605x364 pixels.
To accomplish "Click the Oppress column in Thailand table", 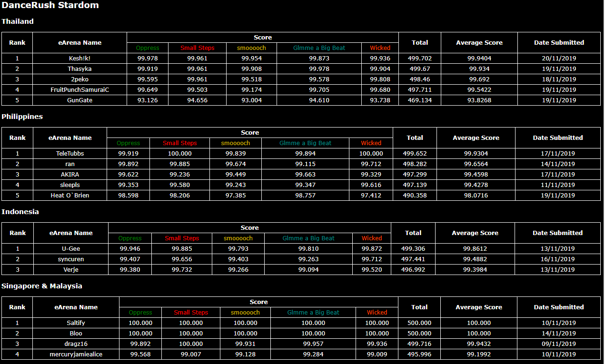I will pos(147,48).
